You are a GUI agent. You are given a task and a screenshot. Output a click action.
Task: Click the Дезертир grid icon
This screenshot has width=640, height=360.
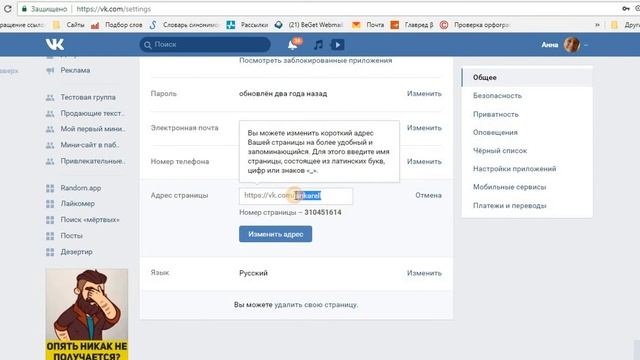[50, 252]
